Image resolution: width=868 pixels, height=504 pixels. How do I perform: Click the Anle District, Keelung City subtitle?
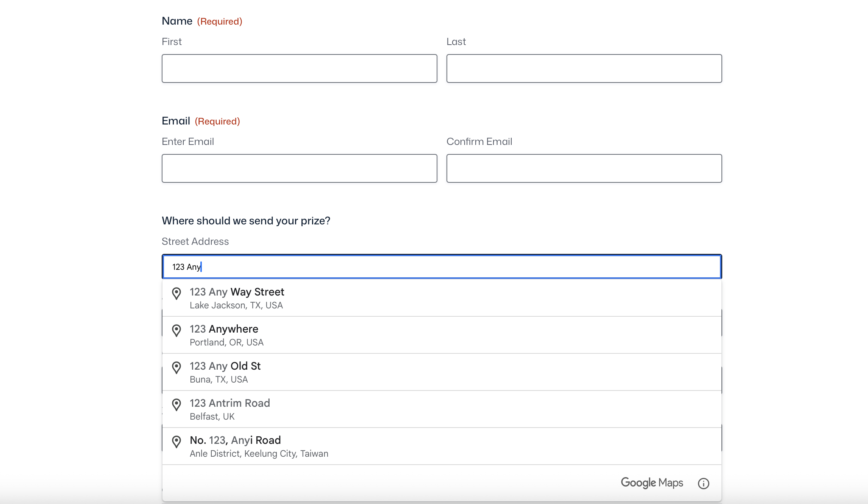(x=259, y=454)
